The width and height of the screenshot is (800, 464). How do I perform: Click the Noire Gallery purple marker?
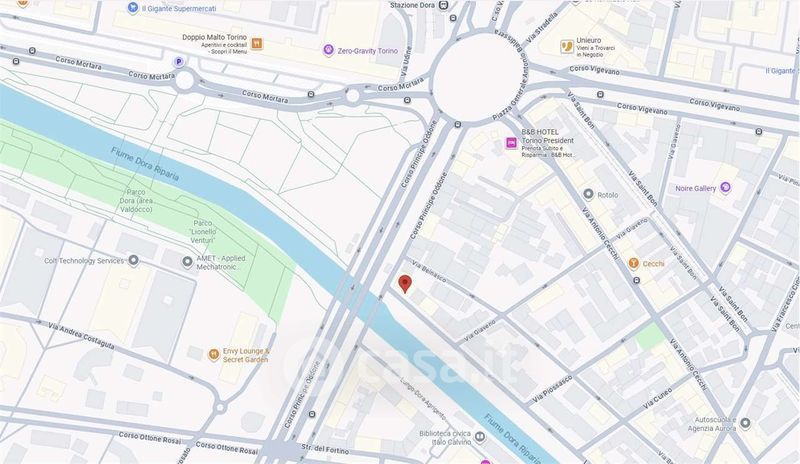pos(725,188)
